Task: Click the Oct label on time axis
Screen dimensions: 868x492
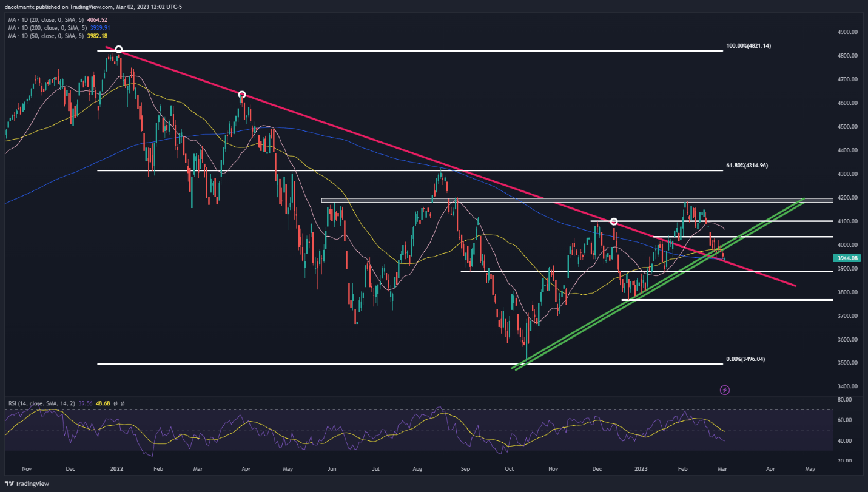Action: [x=509, y=469]
